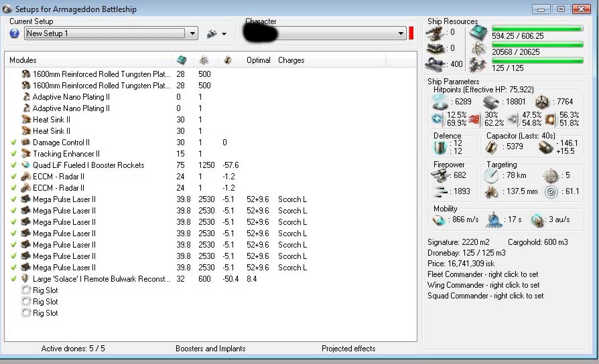This screenshot has width=599, height=364.
Task: Click the Quad LiF Booster Rockets icon
Action: tap(25, 165)
